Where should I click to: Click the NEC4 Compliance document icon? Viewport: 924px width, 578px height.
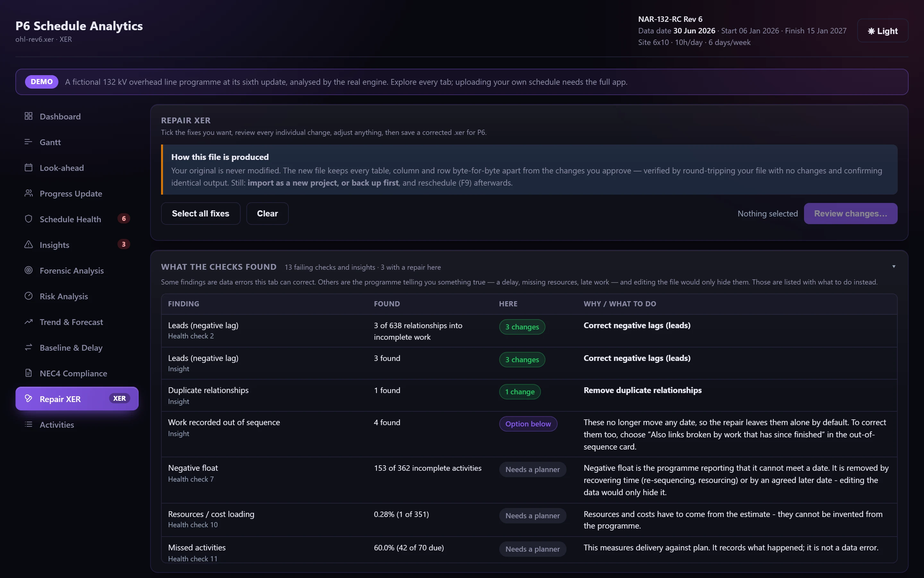[28, 373]
